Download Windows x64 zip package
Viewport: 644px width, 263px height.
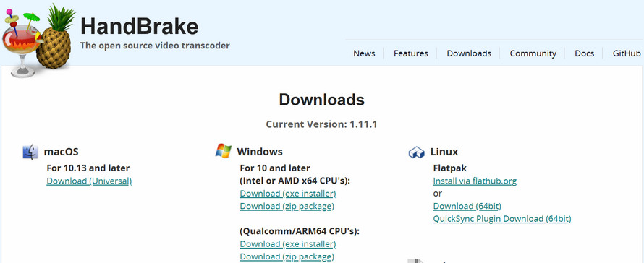[287, 206]
